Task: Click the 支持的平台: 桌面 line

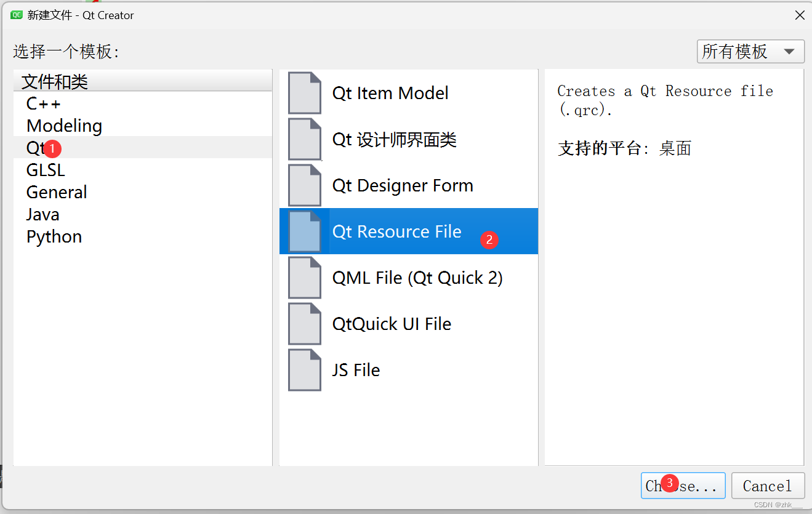Action: click(624, 148)
